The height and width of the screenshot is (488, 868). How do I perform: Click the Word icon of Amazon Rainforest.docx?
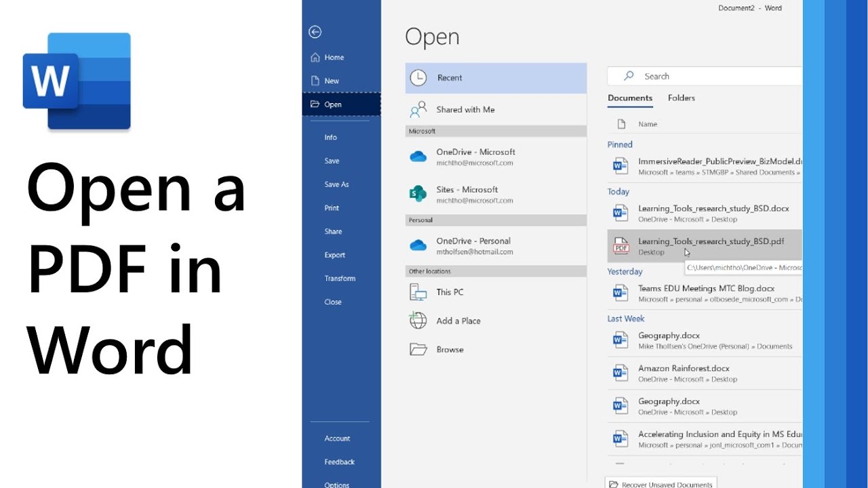pos(620,373)
